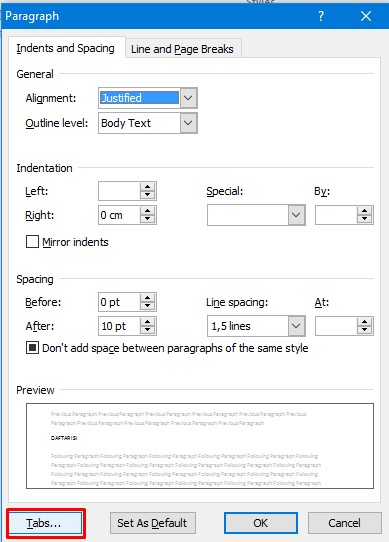
Task: Toggle Don't add space between paragraphs checkbox
Action: pyautogui.click(x=32, y=348)
